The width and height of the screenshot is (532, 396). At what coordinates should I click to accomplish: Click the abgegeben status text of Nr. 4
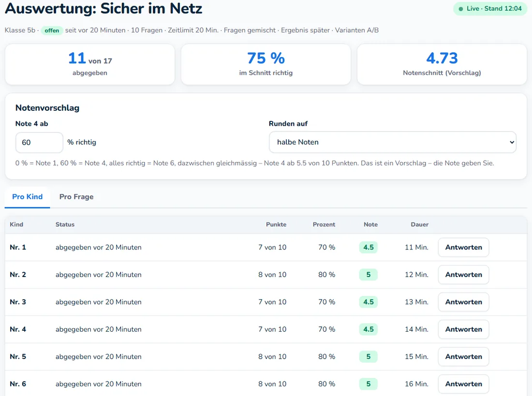pos(98,329)
